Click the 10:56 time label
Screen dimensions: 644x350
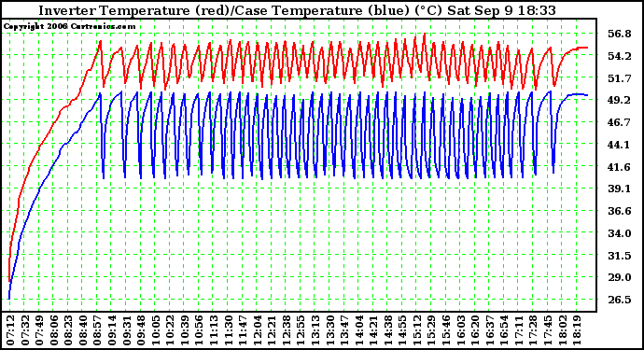click(x=199, y=330)
